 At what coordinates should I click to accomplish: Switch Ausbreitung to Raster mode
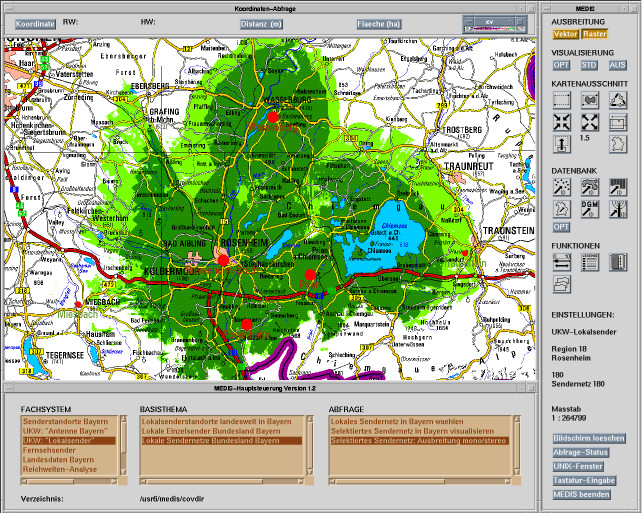click(x=594, y=34)
